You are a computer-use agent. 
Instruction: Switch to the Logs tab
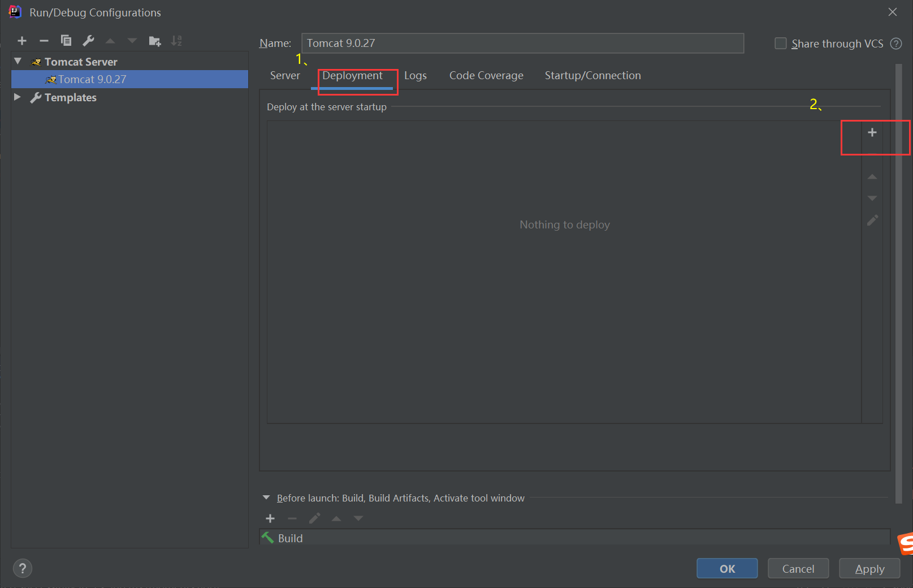[x=416, y=76]
